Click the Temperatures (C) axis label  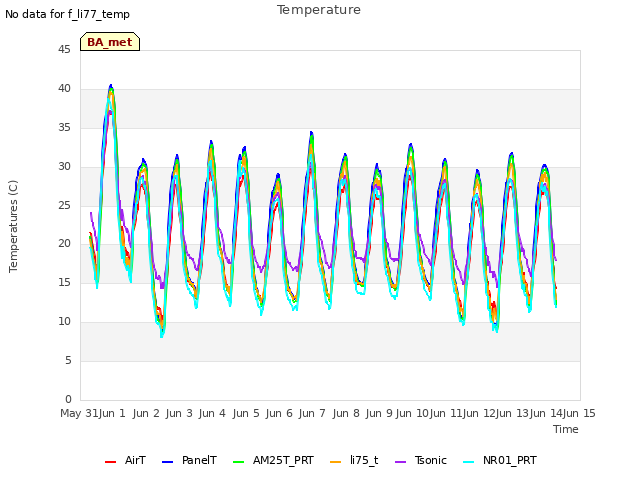coord(13,226)
